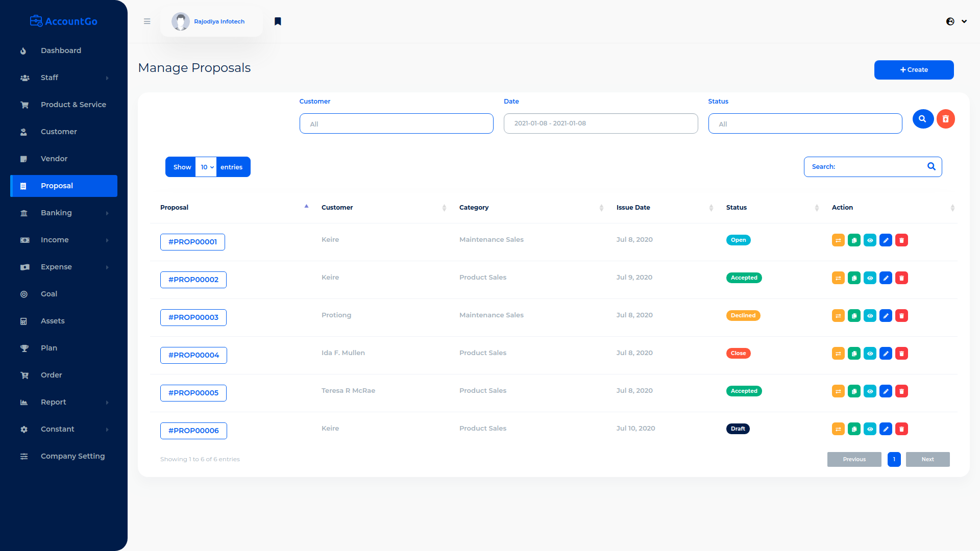
Task: Click the blue filter search round button
Action: 923,119
